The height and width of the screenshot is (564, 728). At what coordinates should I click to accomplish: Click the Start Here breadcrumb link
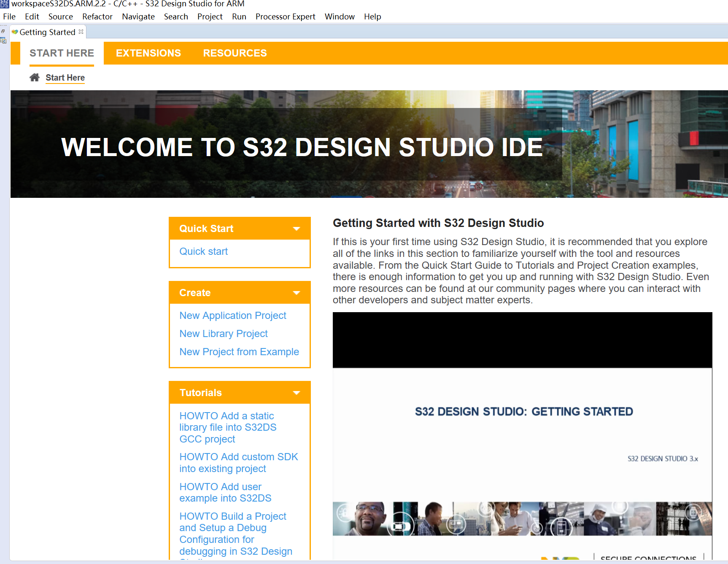click(x=65, y=78)
